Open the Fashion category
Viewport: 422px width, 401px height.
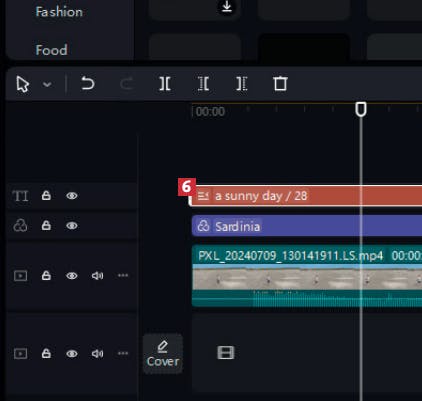click(x=59, y=12)
